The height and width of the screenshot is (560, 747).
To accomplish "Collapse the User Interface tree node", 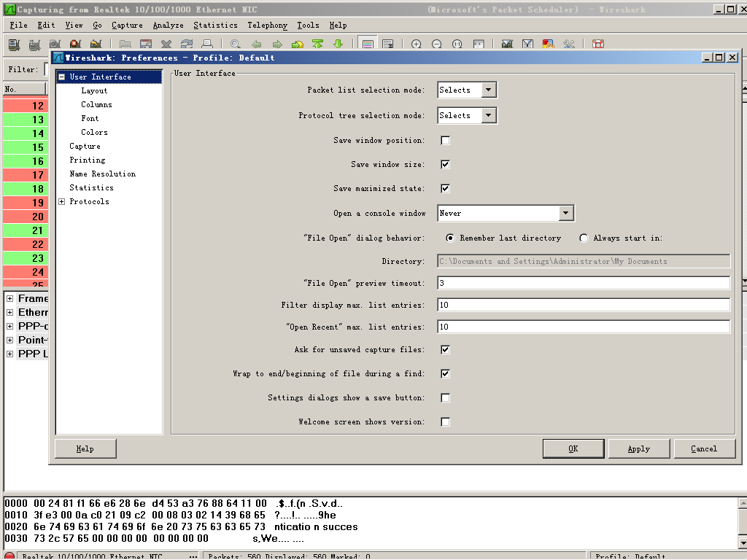I will (61, 77).
